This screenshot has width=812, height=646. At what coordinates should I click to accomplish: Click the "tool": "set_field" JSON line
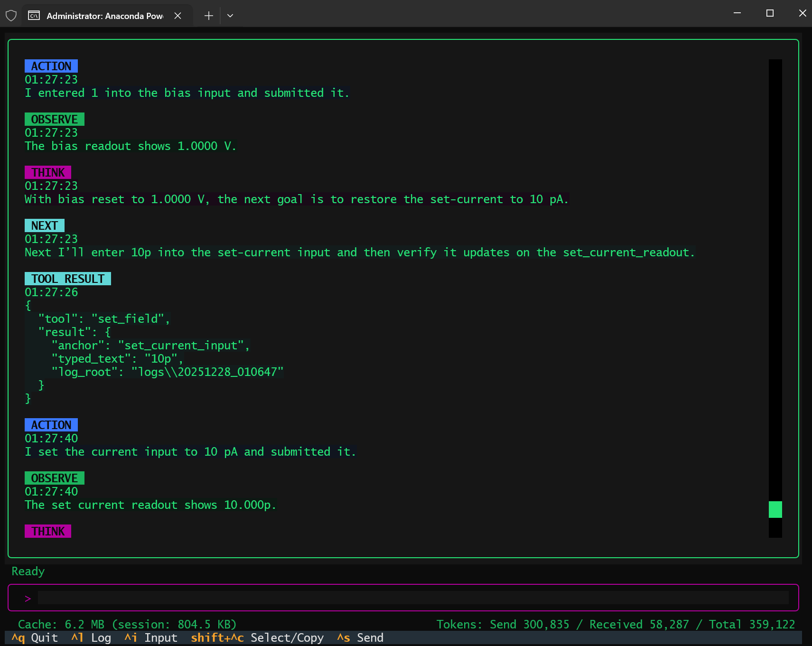(104, 319)
